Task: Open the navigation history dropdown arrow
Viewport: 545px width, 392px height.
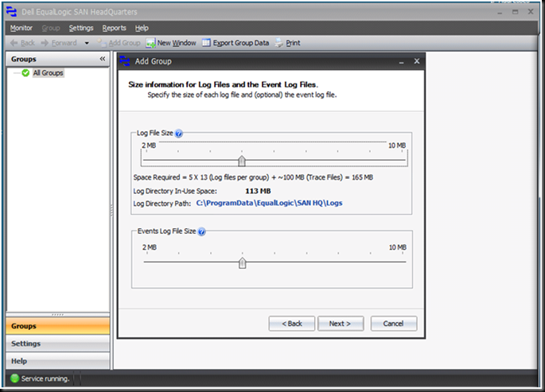Action: pos(87,43)
